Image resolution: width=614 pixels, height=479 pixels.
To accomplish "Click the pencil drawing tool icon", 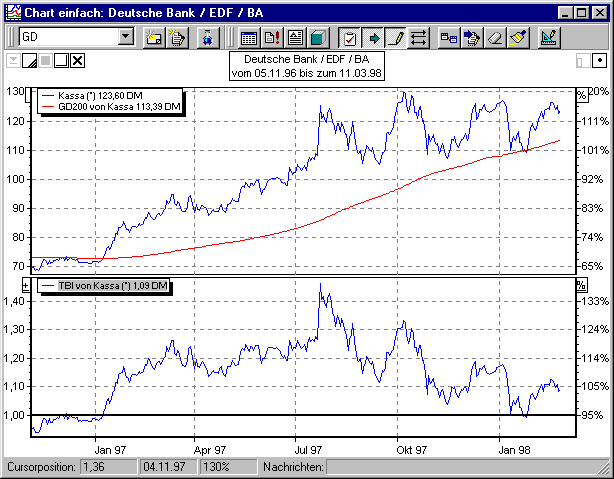I will pos(395,39).
